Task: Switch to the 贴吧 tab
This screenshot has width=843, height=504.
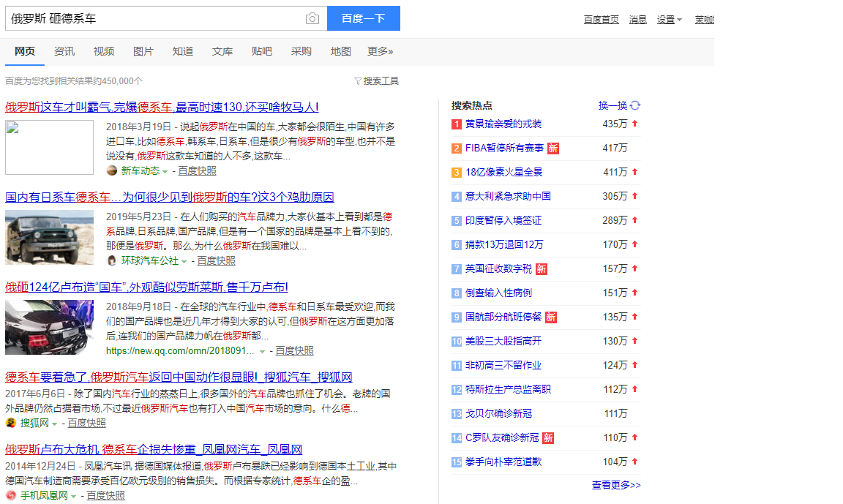Action: pyautogui.click(x=262, y=51)
